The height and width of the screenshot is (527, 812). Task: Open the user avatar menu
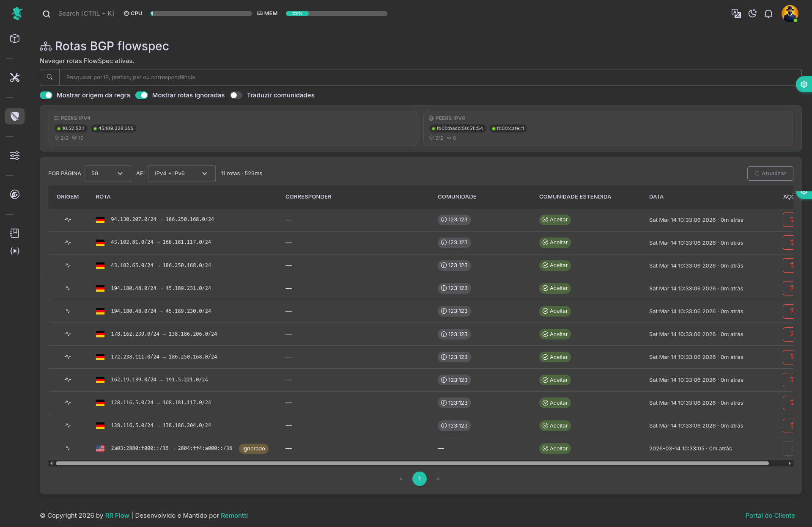[x=790, y=14]
